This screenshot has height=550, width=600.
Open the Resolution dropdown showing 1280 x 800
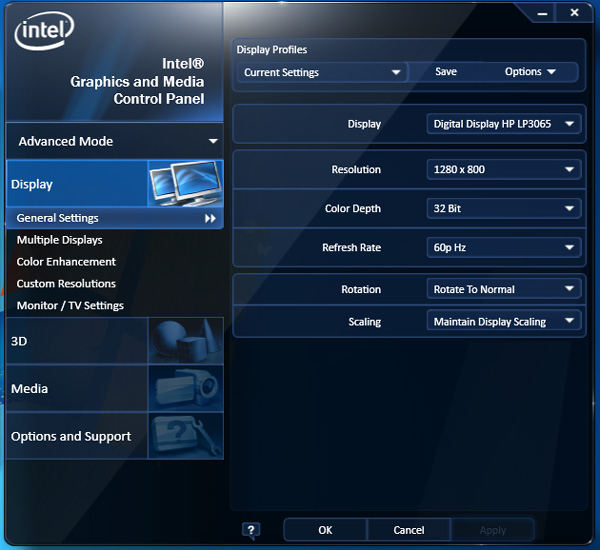click(x=504, y=170)
